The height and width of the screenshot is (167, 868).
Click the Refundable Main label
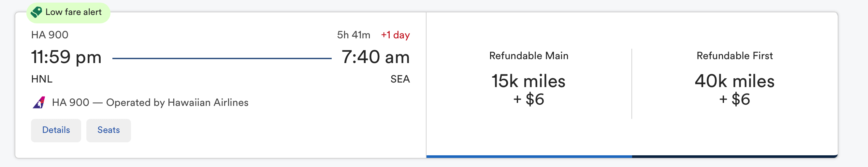(529, 56)
